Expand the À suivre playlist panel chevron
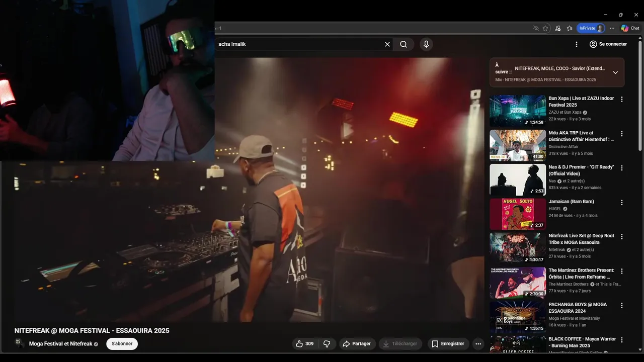 tap(615, 72)
